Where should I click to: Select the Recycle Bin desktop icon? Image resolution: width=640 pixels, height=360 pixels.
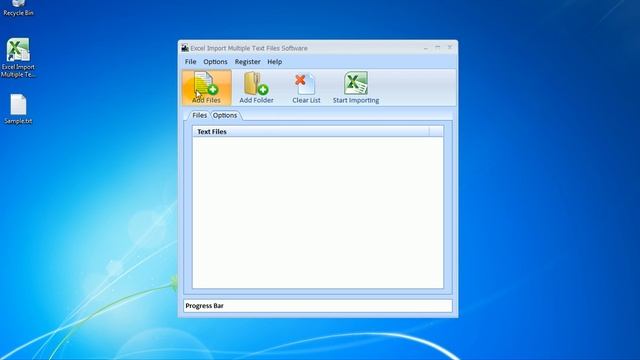coord(18,8)
